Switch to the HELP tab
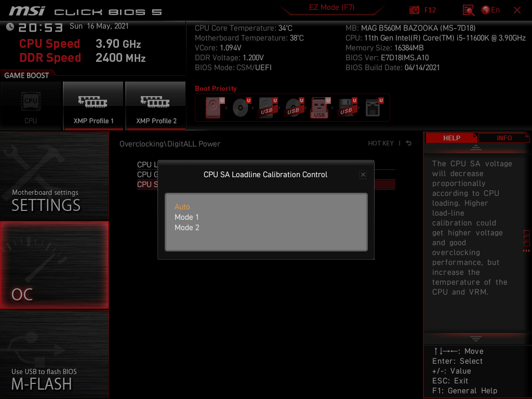Image resolution: width=532 pixels, height=399 pixels. pos(451,138)
